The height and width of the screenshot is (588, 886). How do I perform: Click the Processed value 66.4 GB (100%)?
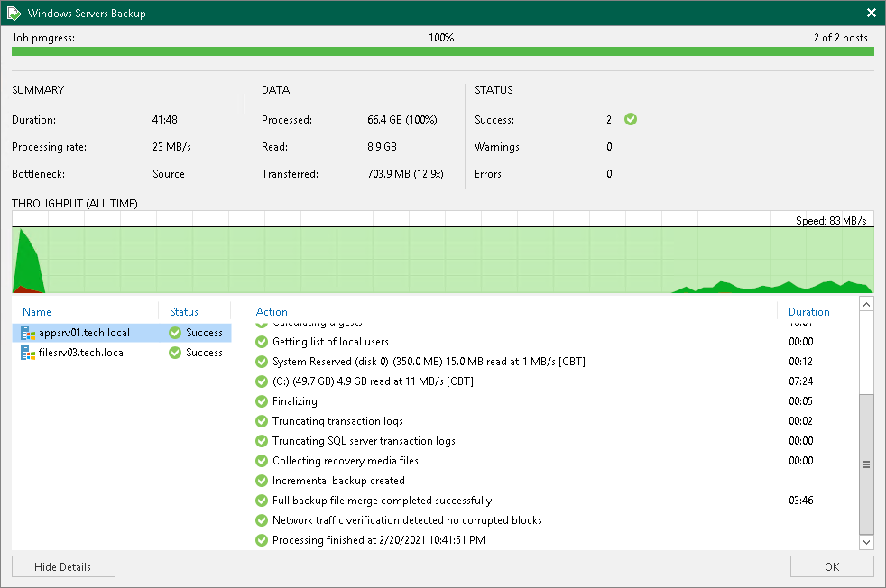tap(402, 120)
